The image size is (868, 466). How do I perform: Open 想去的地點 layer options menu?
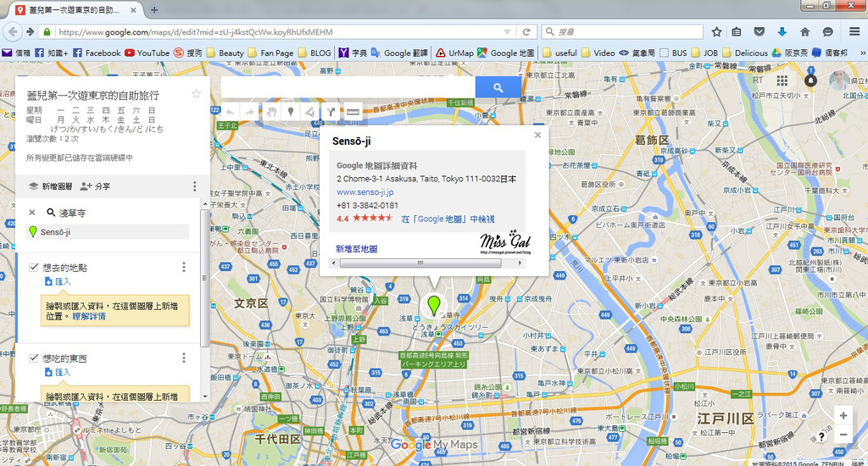point(184,267)
